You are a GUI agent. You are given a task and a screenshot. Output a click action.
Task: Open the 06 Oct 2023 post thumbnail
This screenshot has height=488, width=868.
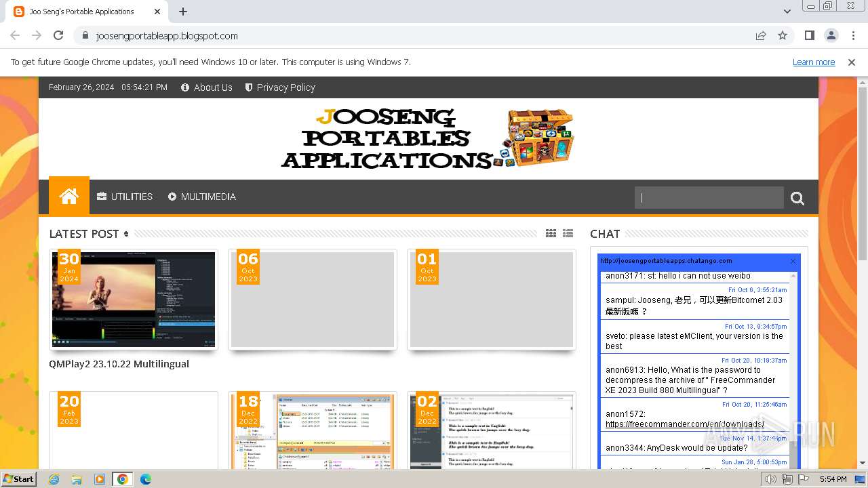tap(313, 300)
